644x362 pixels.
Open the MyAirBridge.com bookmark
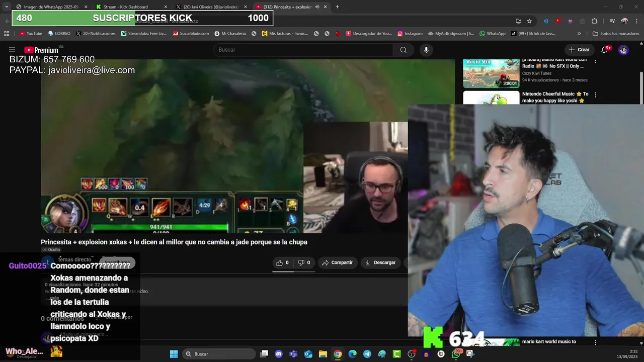(451, 34)
